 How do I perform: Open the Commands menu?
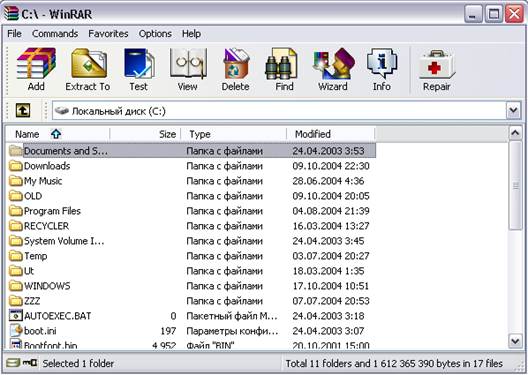click(55, 34)
